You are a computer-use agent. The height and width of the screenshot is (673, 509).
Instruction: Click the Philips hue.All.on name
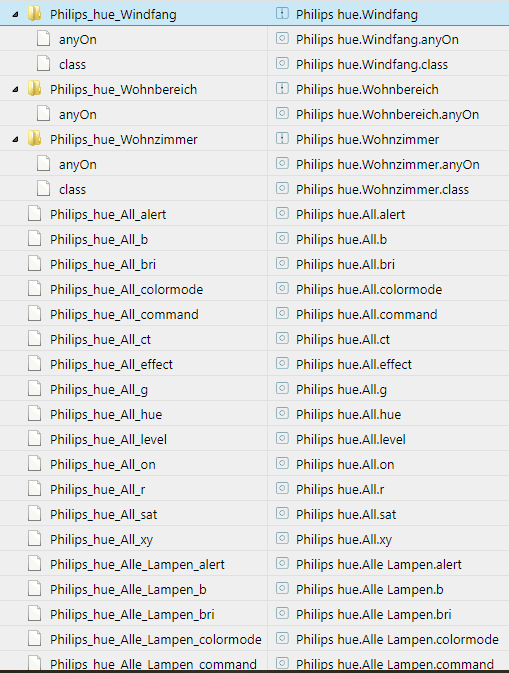click(x=345, y=465)
